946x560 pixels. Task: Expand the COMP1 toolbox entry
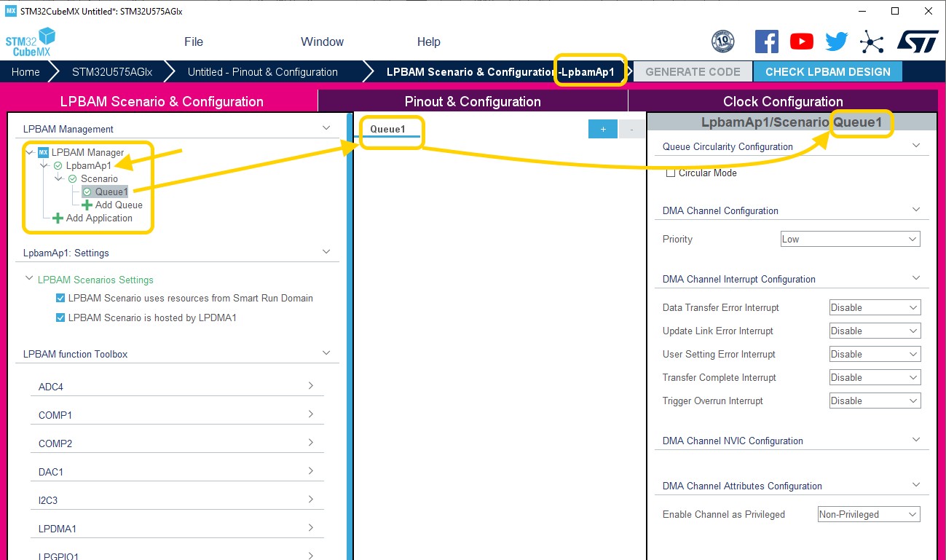click(311, 414)
